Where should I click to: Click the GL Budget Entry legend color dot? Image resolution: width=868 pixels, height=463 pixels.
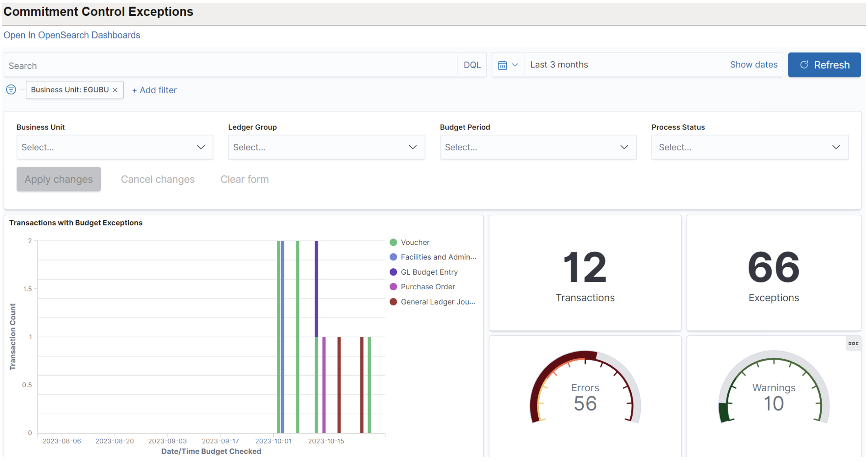[393, 272]
